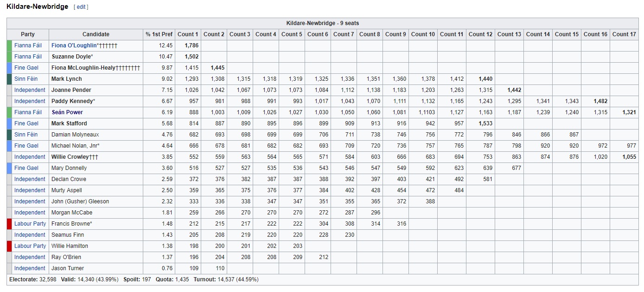
Task: Click Turnout: 14,537 (44.59%) in footer
Action: [x=226, y=279]
